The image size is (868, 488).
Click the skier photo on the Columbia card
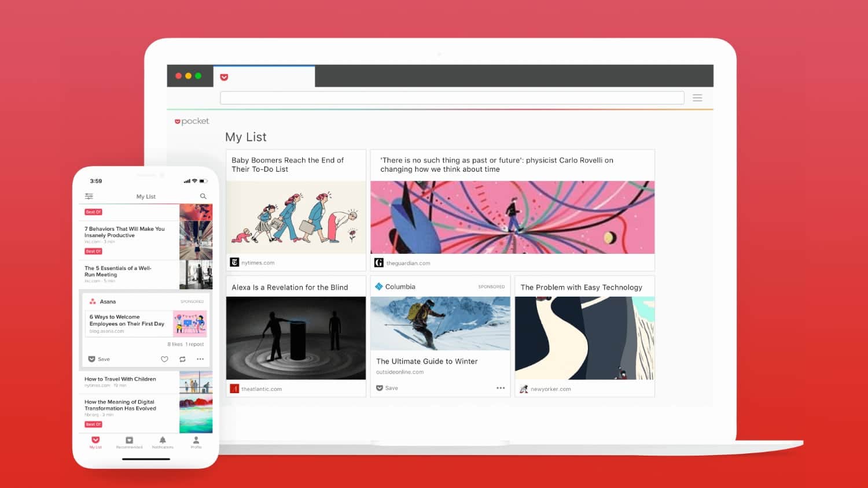click(x=440, y=323)
